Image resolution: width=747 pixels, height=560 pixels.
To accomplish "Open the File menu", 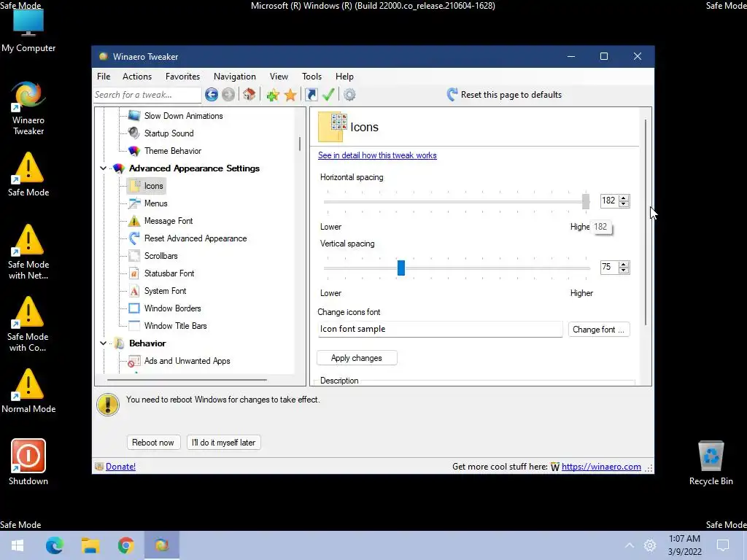I will click(104, 76).
